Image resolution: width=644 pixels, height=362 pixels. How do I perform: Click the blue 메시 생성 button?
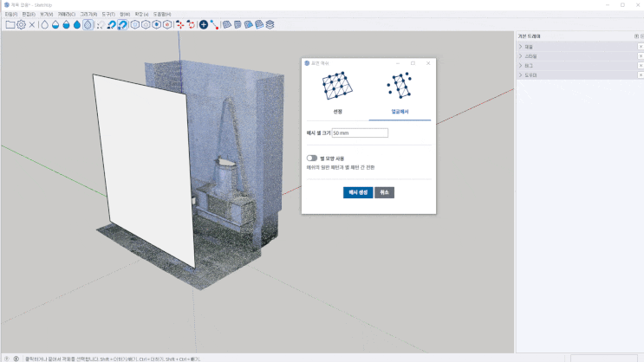click(x=358, y=192)
